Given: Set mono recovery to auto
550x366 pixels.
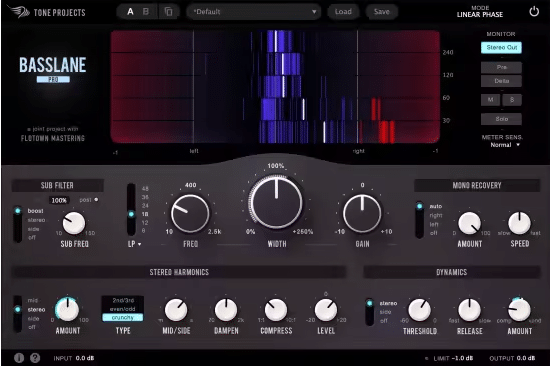Looking at the screenshot, I should point(436,206).
